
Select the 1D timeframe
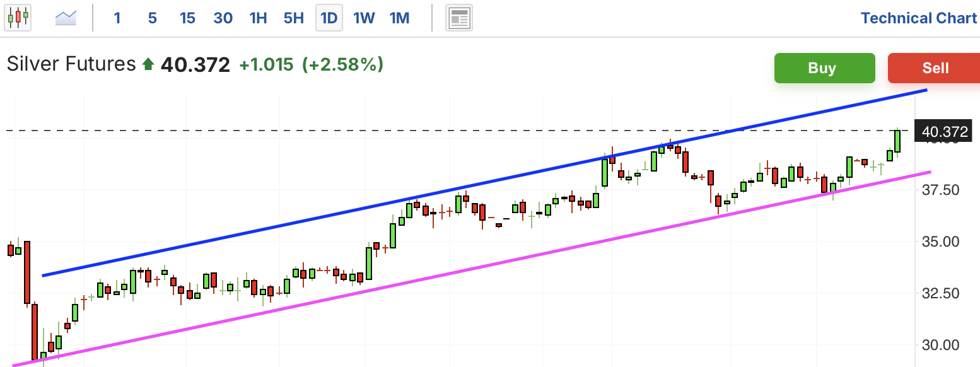(329, 18)
